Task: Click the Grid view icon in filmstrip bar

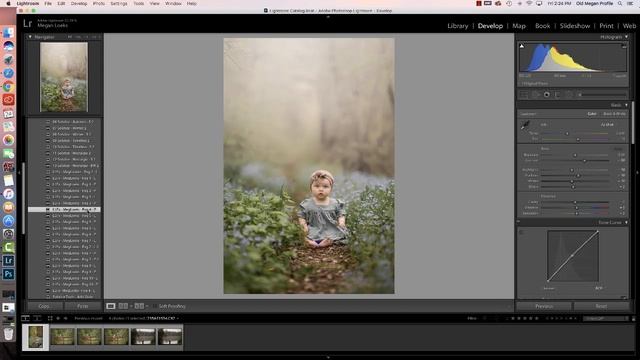Action: click(x=50, y=318)
